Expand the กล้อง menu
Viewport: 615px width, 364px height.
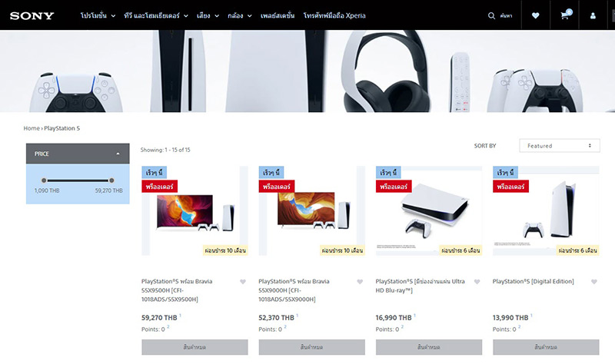pyautogui.click(x=239, y=15)
